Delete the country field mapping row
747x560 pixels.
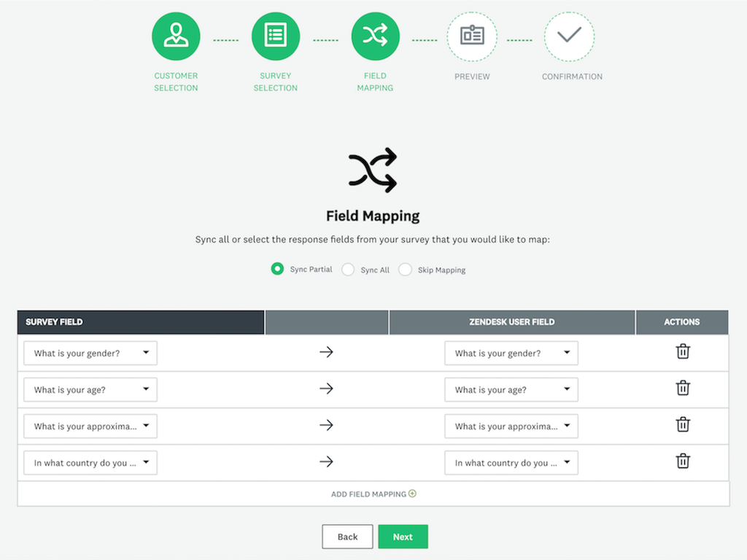pyautogui.click(x=682, y=461)
